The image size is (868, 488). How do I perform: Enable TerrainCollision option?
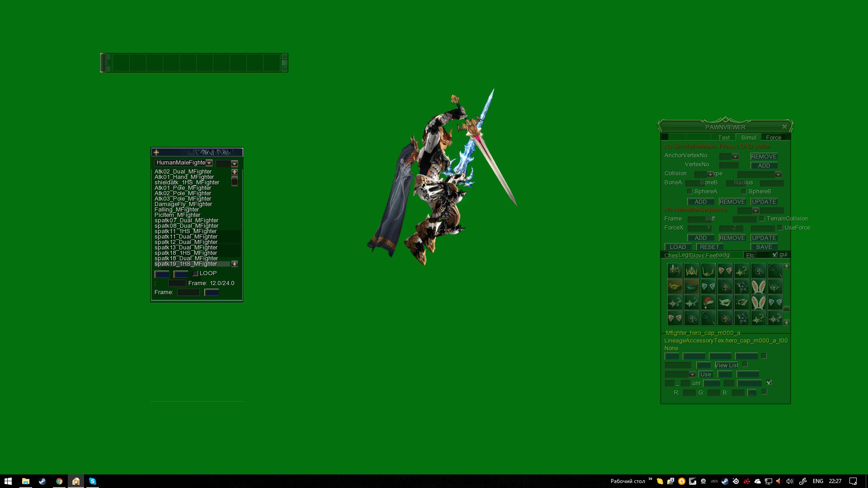(x=762, y=219)
